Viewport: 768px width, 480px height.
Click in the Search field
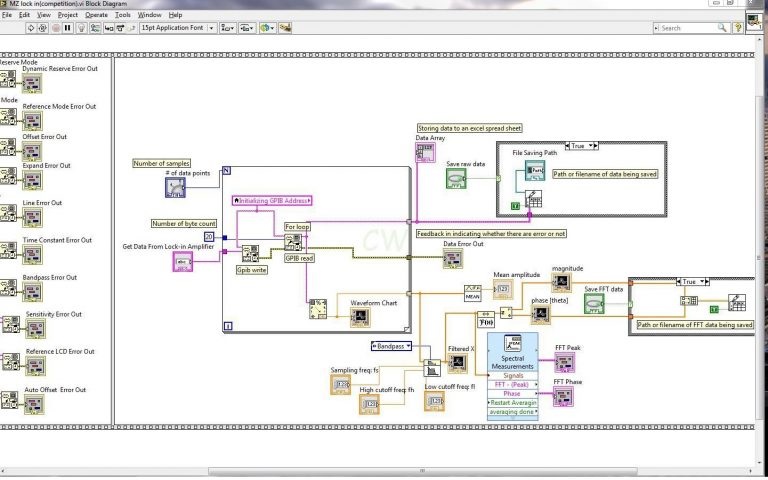(686, 28)
